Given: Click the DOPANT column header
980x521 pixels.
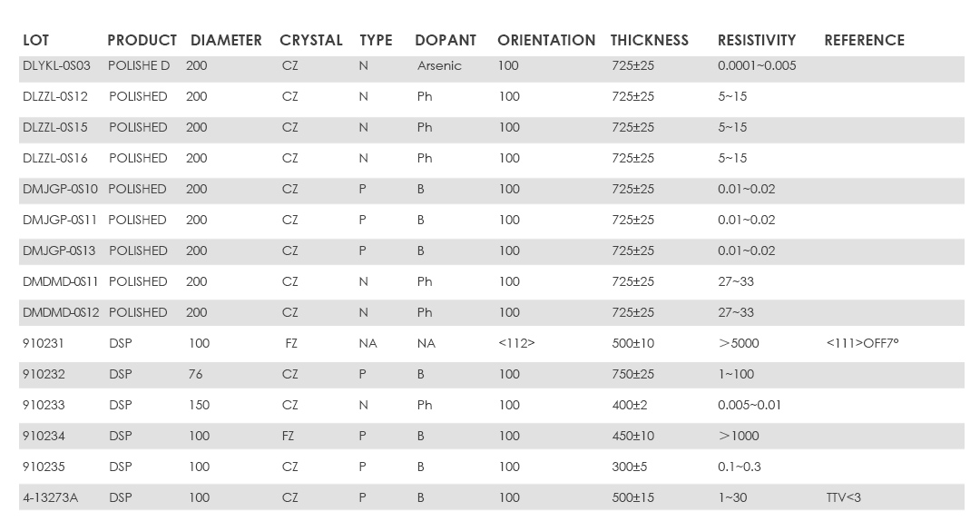Looking at the screenshot, I should (445, 40).
